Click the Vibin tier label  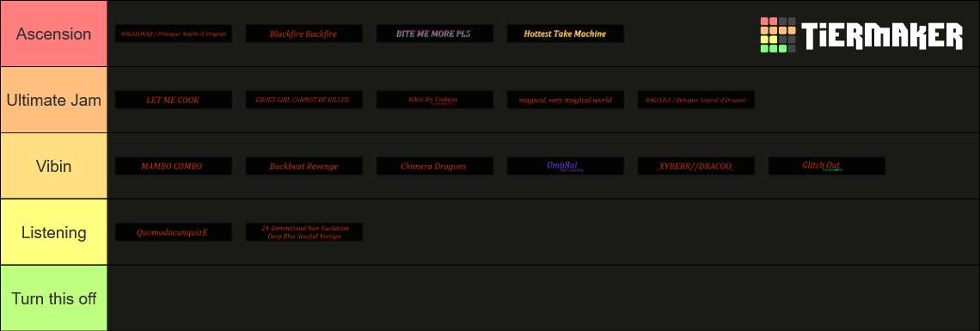pyautogui.click(x=54, y=166)
